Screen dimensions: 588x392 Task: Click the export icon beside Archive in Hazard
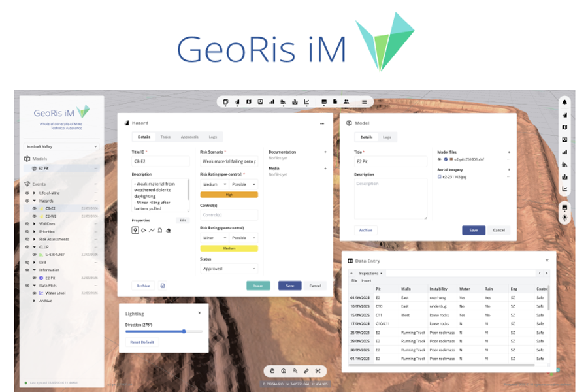[x=163, y=286]
